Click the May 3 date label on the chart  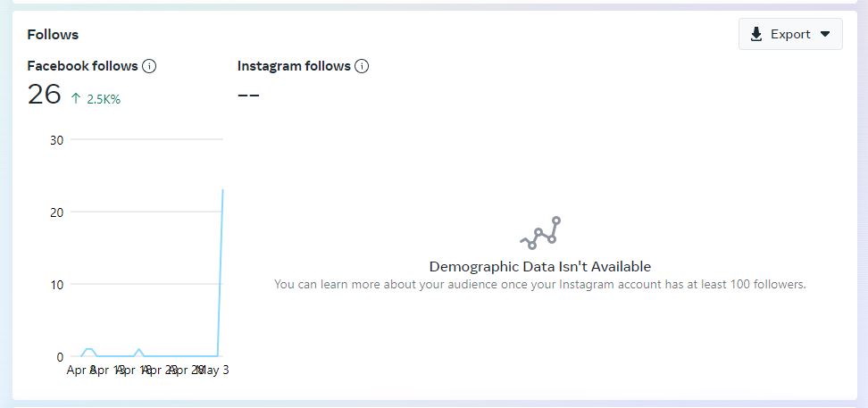pos(214,370)
